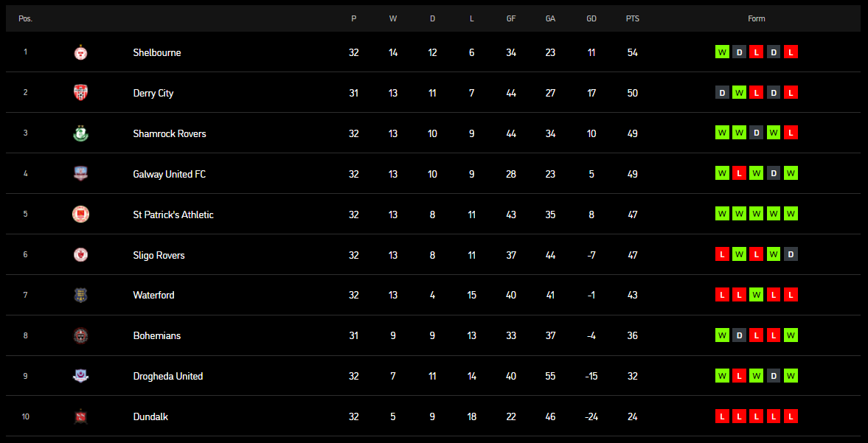Viewport: 868px width, 443px height.
Task: Click the Waterford club crest
Action: [81, 296]
